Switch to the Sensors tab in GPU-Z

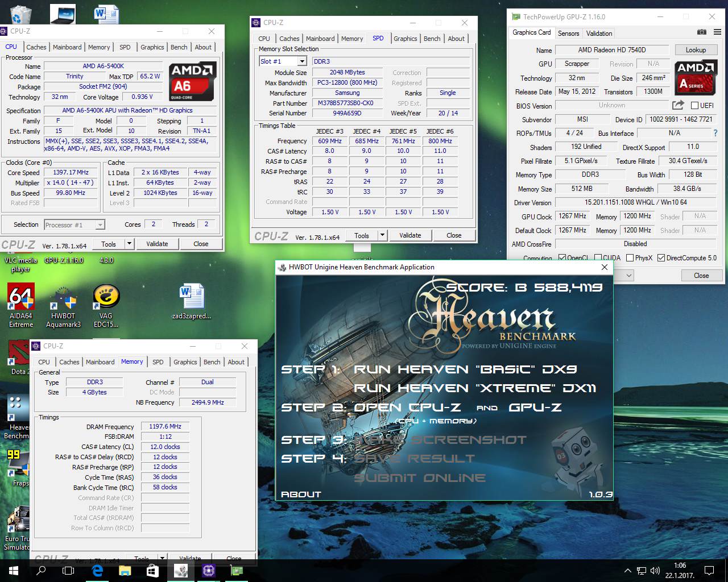point(568,34)
